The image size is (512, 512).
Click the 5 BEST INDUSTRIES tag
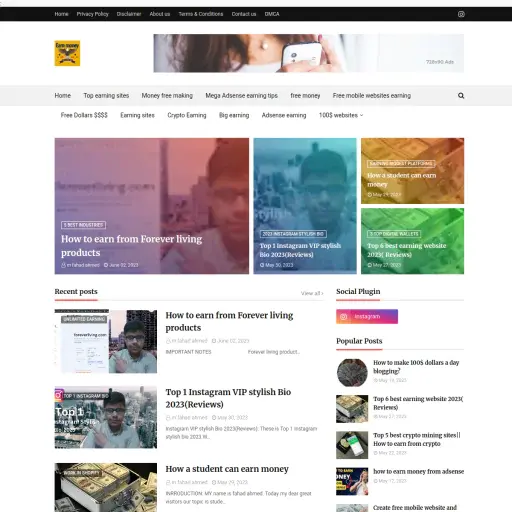click(84, 225)
